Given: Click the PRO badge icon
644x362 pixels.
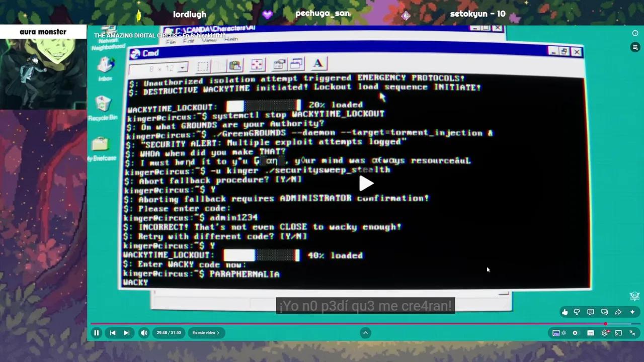Looking at the screenshot, I should point(556,333).
